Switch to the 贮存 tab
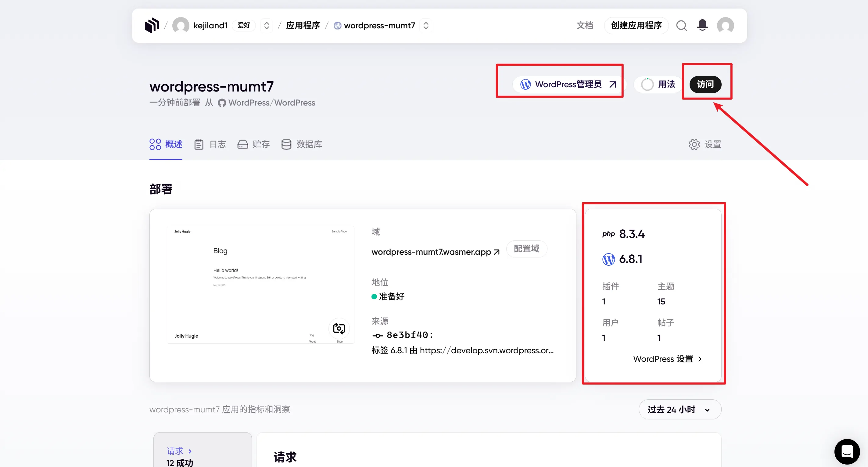 coord(253,144)
